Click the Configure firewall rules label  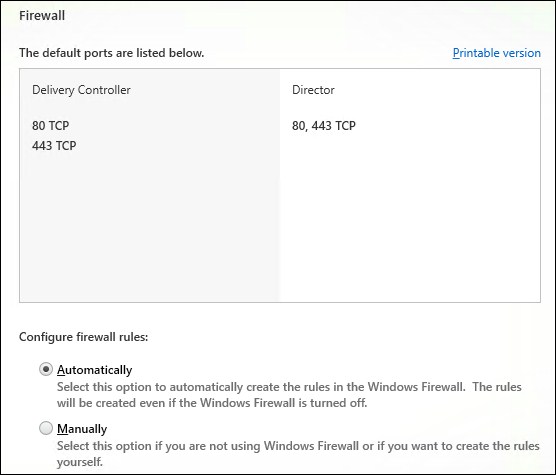click(x=84, y=337)
